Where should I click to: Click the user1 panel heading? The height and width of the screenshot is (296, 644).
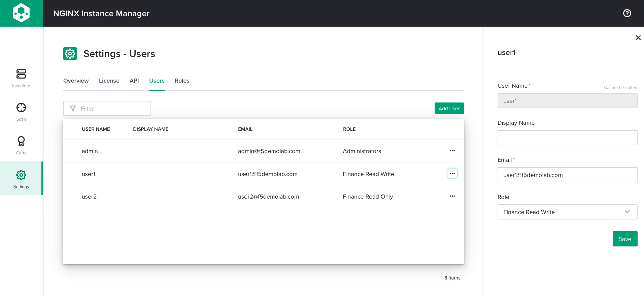507,53
